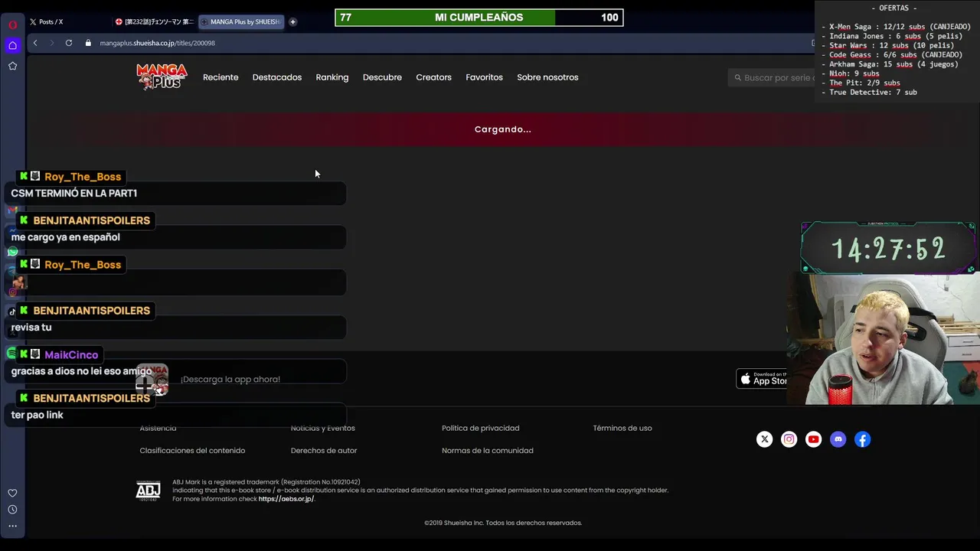Click the Buscar por serie search field
Image resolution: width=980 pixels, height=551 pixels.
[771, 77]
